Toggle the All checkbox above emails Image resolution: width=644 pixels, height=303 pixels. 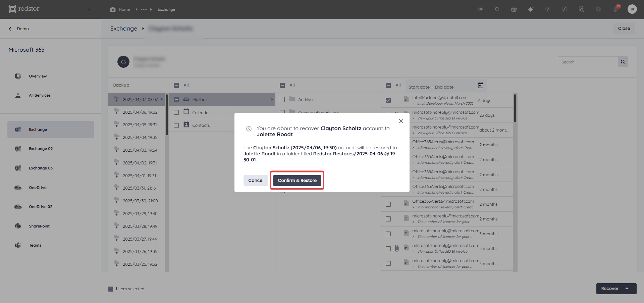click(388, 85)
